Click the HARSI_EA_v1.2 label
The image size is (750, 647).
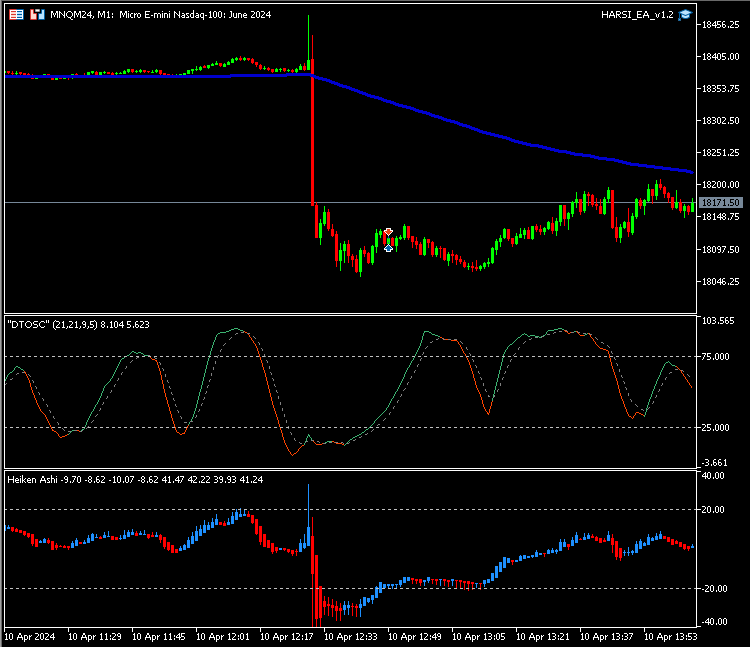pos(637,15)
